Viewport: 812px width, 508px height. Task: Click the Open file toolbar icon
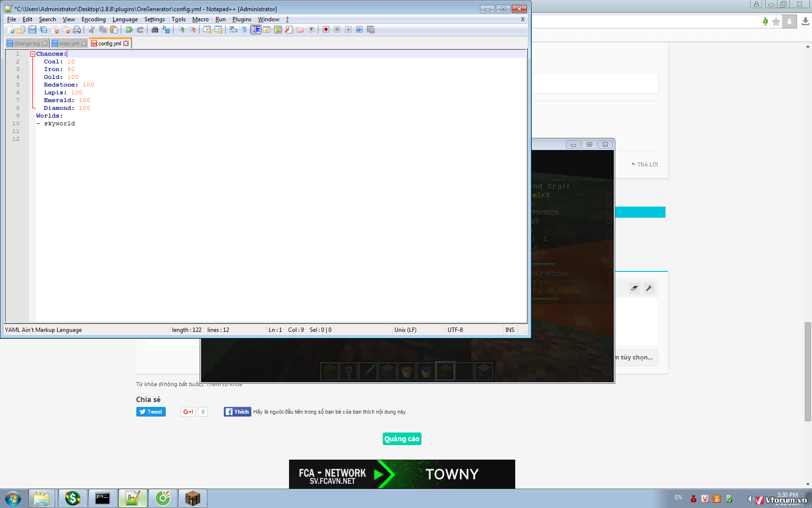[x=21, y=30]
